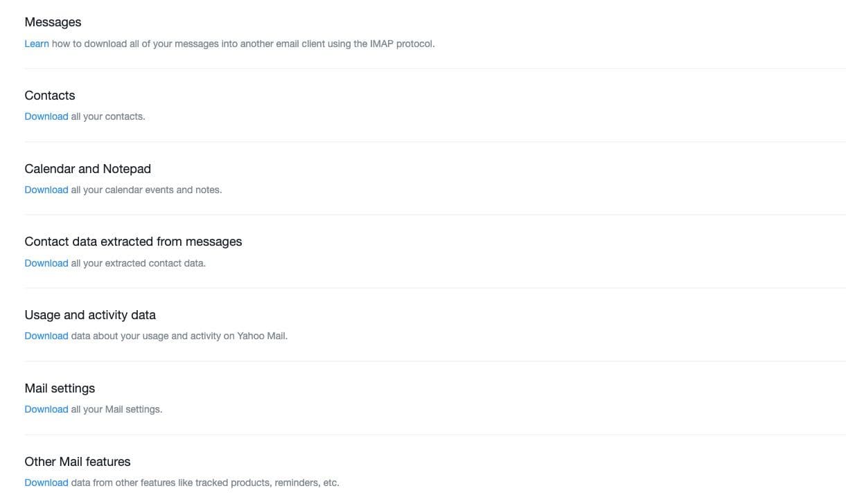Screen dimensions: 846x504
Task: Download all your contacts
Action: [46, 116]
